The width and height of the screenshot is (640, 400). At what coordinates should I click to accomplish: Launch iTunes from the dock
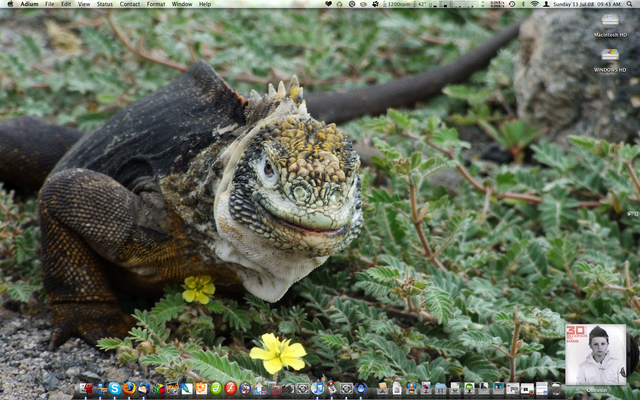(317, 388)
